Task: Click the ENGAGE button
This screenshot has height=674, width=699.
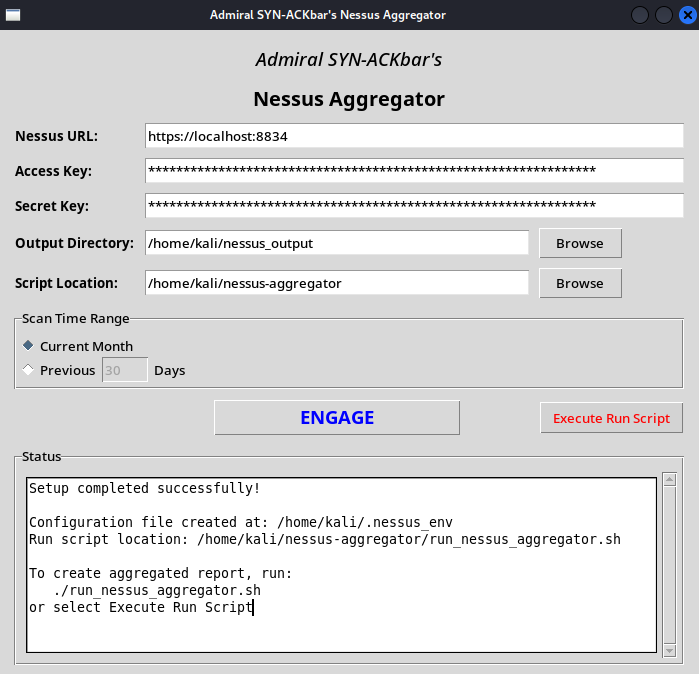Action: pos(337,418)
